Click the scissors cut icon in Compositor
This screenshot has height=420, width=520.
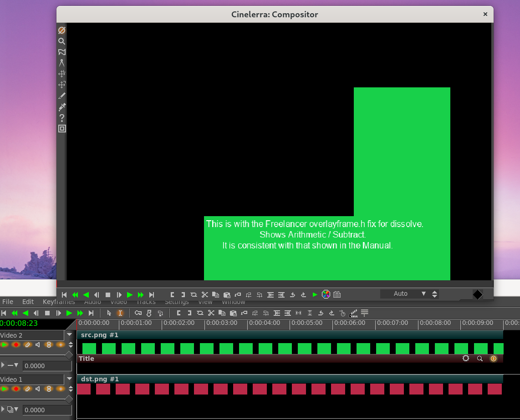pos(204,295)
